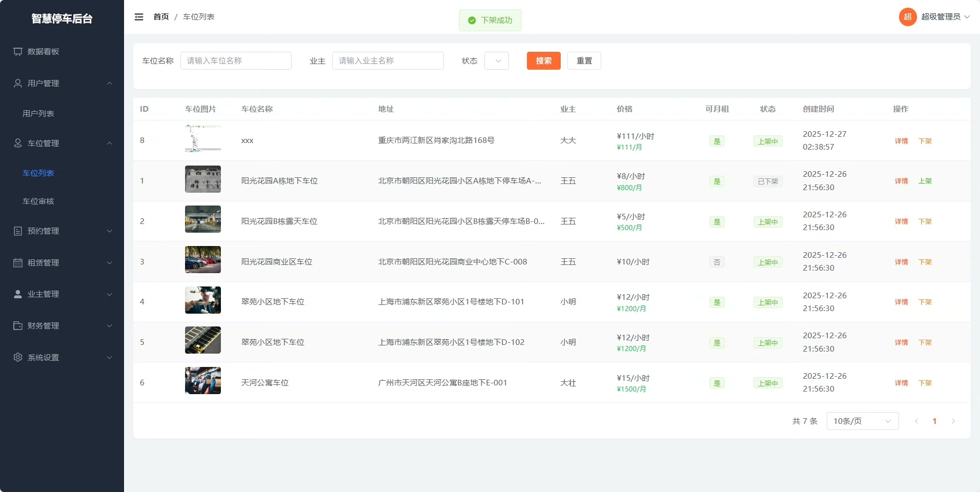
Task: Take down 天河公寓车位 via 下架
Action: coord(925,383)
